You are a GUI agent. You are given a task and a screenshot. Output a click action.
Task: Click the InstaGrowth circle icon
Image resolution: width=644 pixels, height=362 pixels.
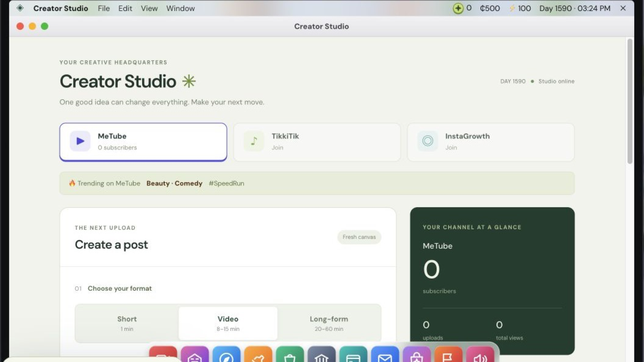click(x=428, y=141)
